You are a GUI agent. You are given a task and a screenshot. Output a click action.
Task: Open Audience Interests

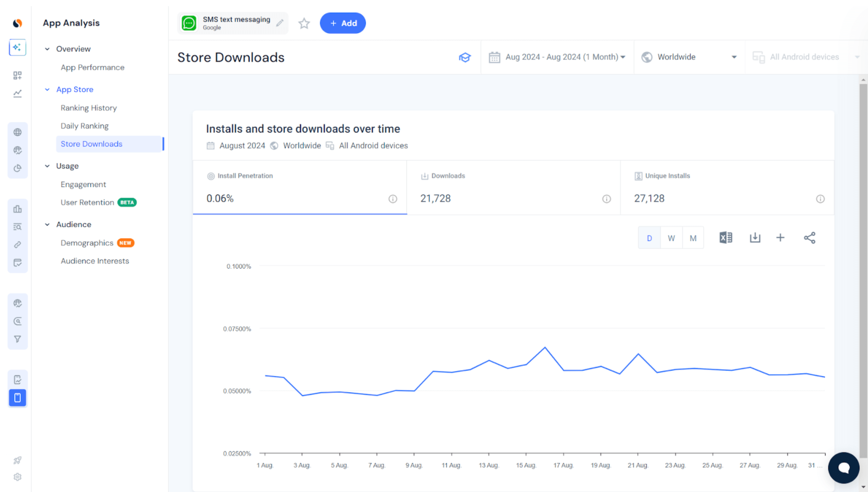point(95,261)
